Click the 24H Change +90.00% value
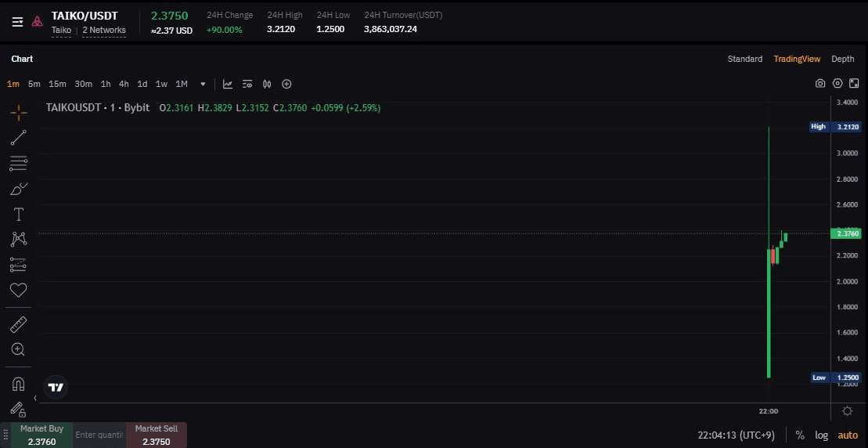The height and width of the screenshot is (448, 868). (224, 30)
